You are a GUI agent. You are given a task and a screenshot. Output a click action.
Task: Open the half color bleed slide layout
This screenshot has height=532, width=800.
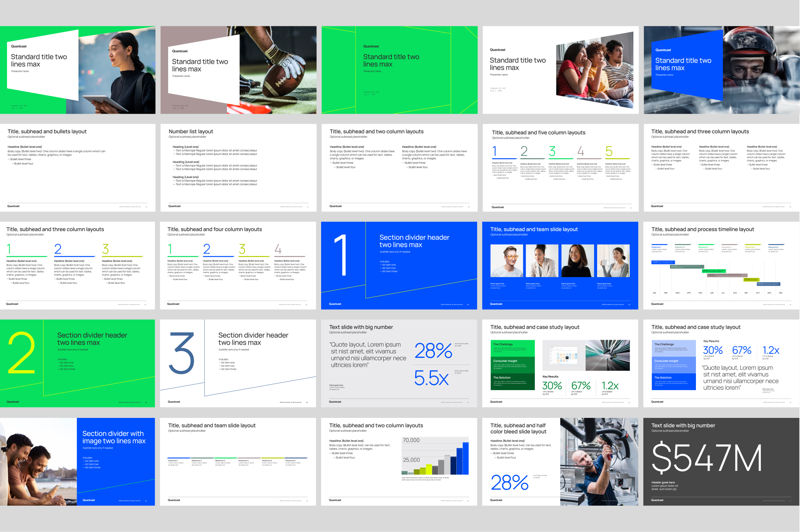click(x=560, y=462)
